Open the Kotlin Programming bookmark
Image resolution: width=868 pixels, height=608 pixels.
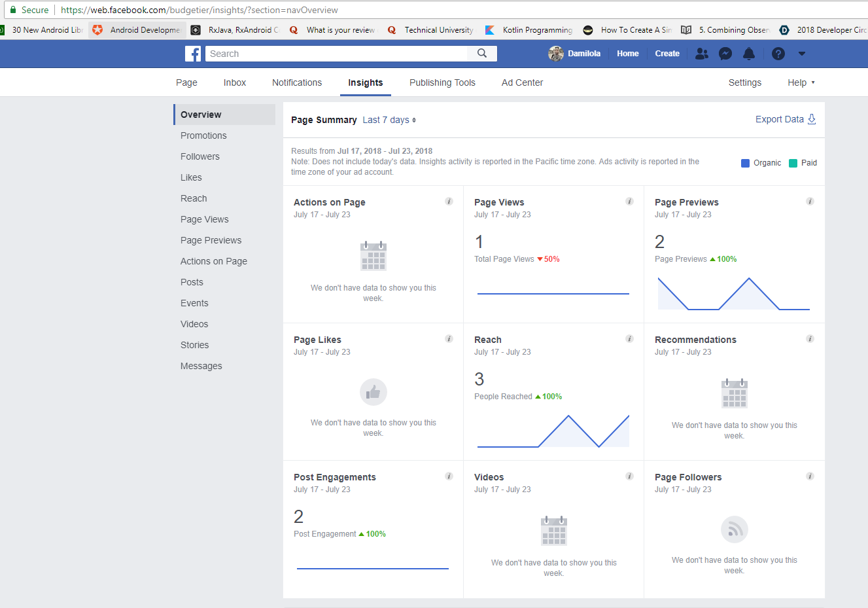(x=529, y=30)
